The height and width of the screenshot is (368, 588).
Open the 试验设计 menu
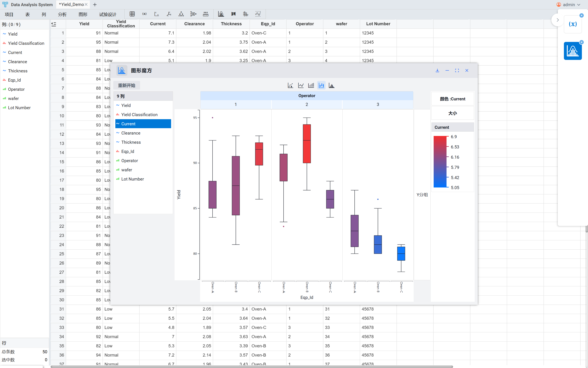(108, 14)
